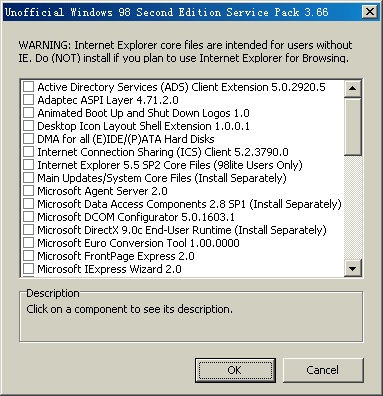Screen dimensions: 383x396
Task: Toggle DMA for all (E)IDE/(P)ATA Hard Disks
Action: tap(28, 139)
